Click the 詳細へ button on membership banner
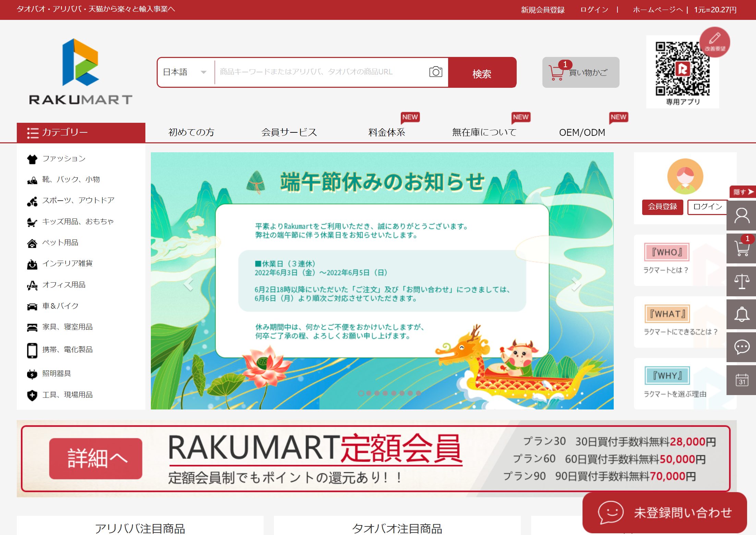Image resolution: width=756 pixels, height=535 pixels. [96, 459]
